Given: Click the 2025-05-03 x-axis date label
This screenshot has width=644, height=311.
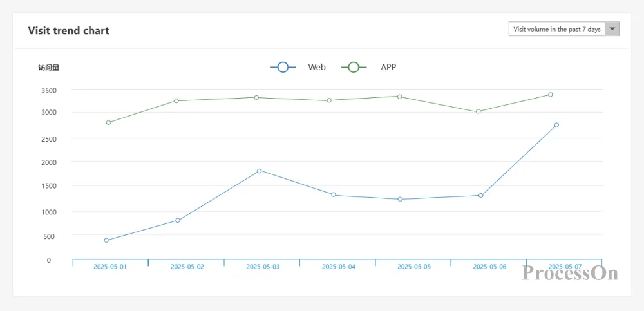Looking at the screenshot, I should point(263,267).
